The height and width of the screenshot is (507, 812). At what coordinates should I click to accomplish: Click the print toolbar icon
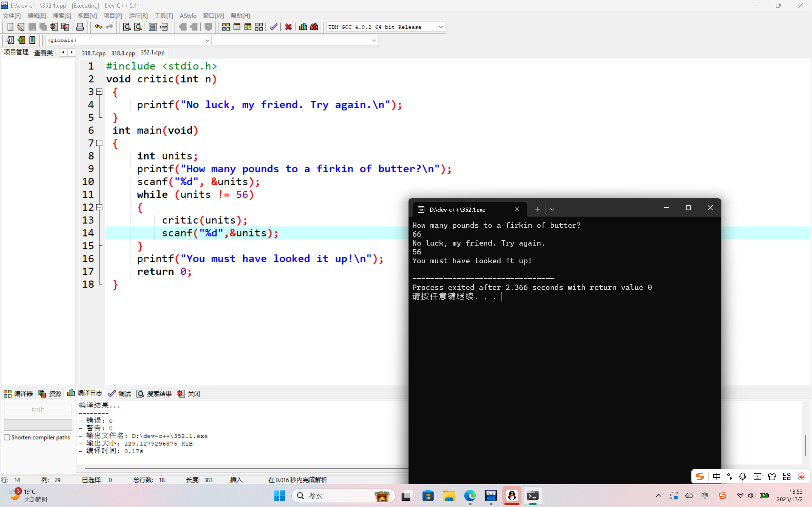[80, 27]
